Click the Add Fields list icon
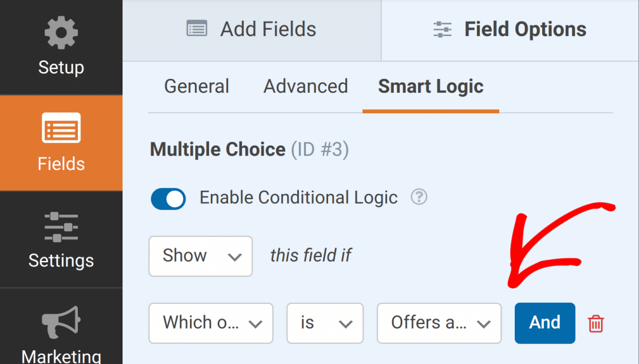The image size is (639, 364). [197, 29]
